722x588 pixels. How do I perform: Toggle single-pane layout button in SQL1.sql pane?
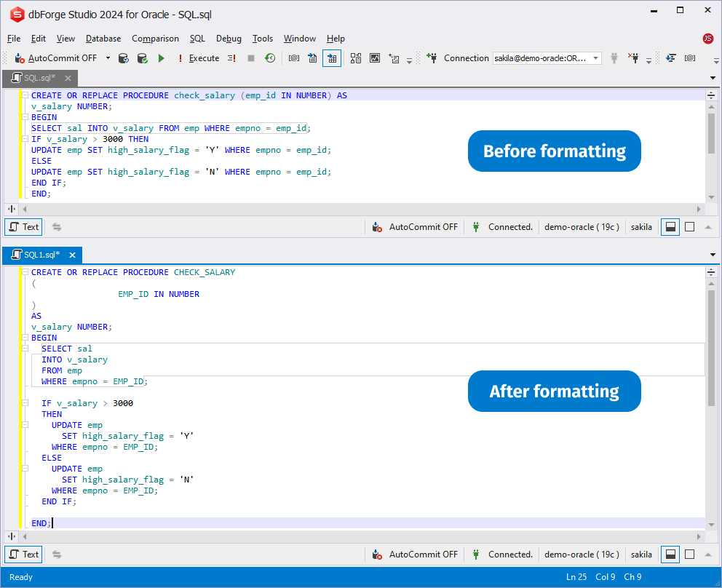pos(690,555)
